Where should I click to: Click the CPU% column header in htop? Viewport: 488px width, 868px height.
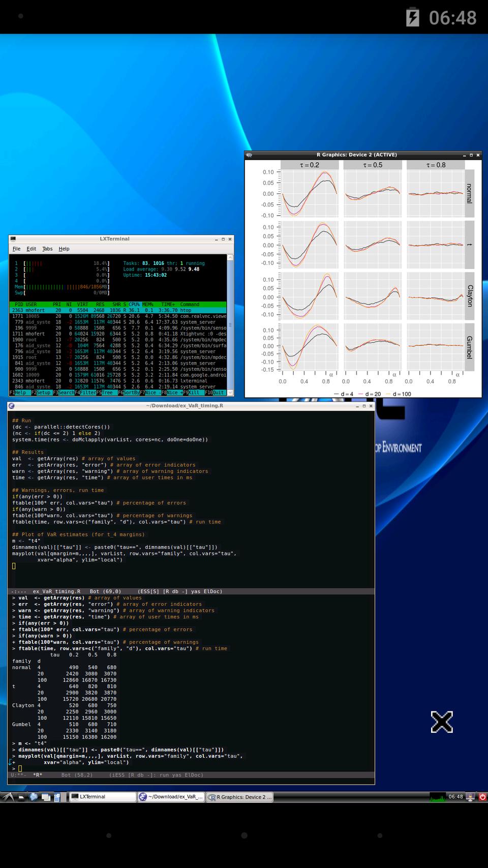134,304
